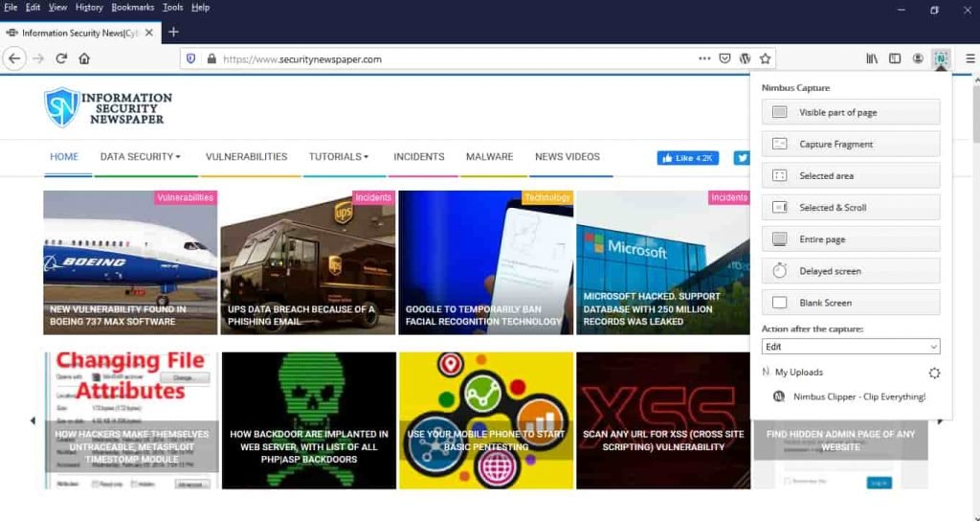Open the Bookmarks menu
Image resolution: width=980 pixels, height=521 pixels.
[132, 8]
